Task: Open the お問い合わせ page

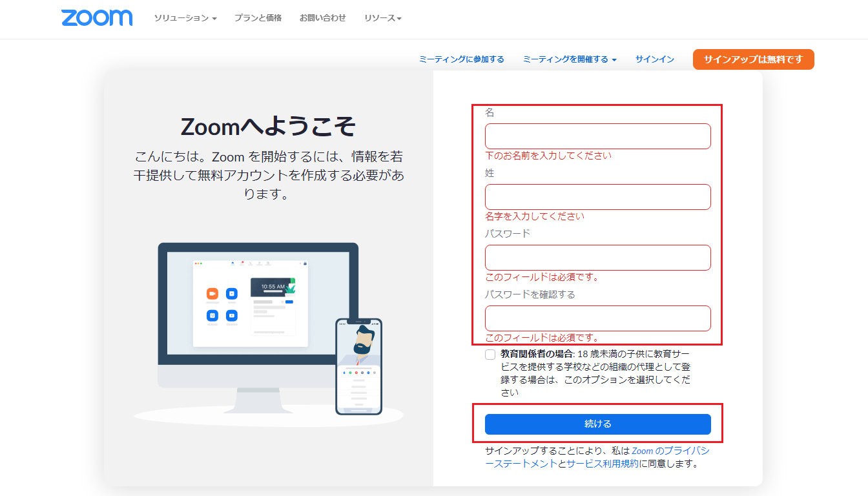Action: point(322,19)
